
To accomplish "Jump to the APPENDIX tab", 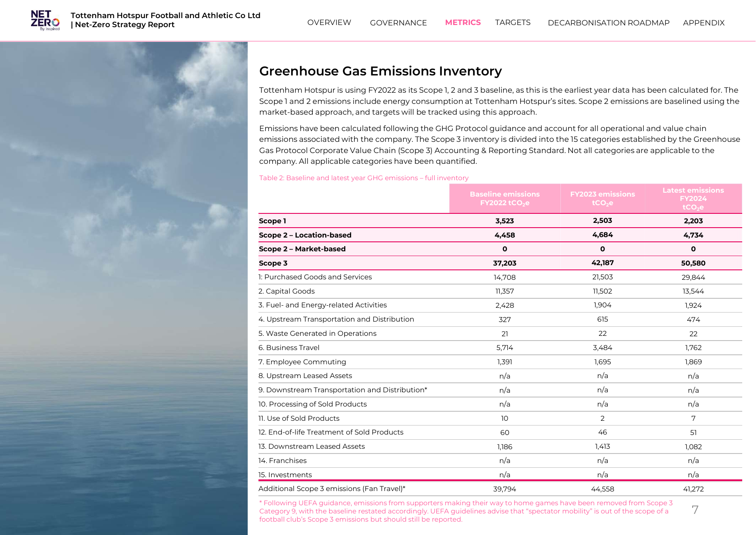I will 704,22.
